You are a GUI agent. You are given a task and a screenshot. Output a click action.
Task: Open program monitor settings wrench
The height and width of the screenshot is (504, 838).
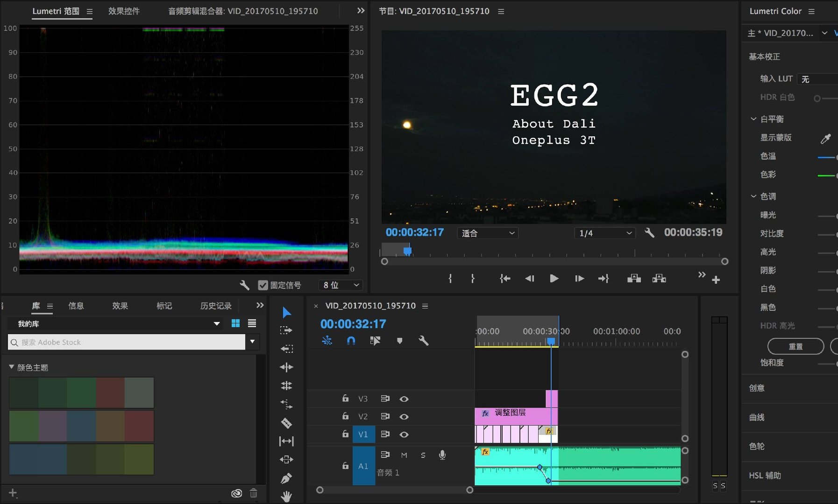(649, 232)
